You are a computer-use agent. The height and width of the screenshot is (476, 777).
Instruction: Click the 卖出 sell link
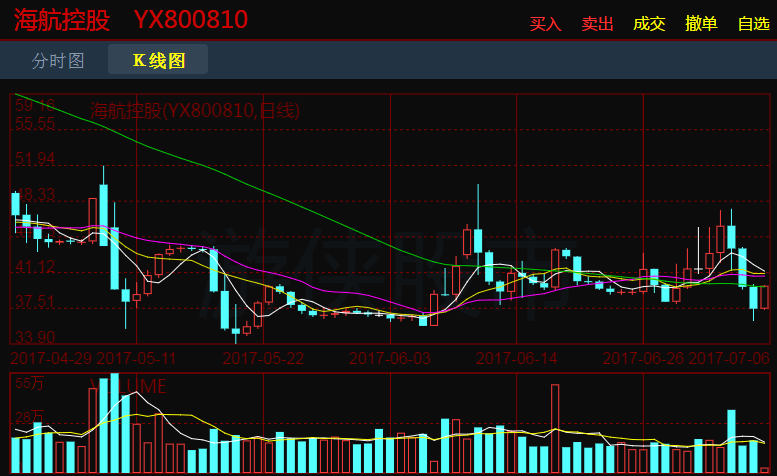click(x=597, y=23)
